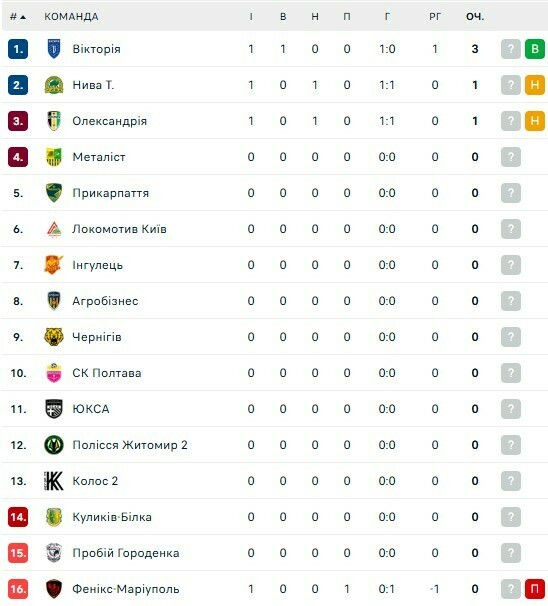Click the Г goals column header
The image size is (548, 606).
coord(387,17)
